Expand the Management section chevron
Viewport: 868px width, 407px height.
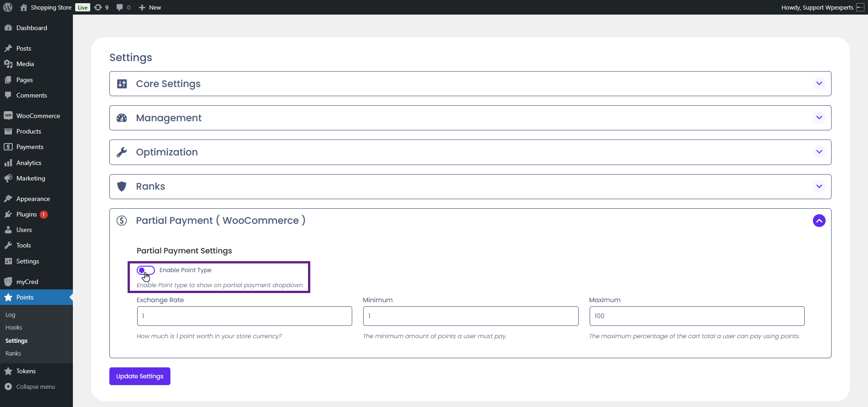pyautogui.click(x=819, y=118)
